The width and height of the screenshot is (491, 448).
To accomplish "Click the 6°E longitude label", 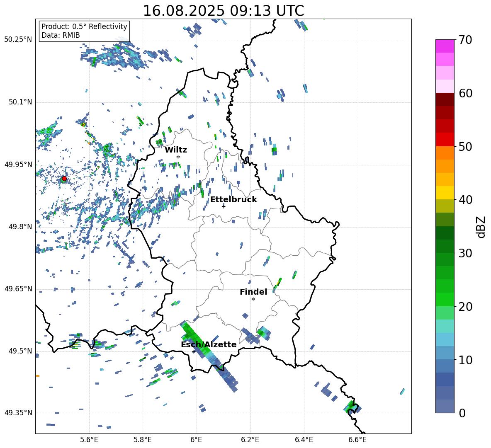I will [x=196, y=440].
